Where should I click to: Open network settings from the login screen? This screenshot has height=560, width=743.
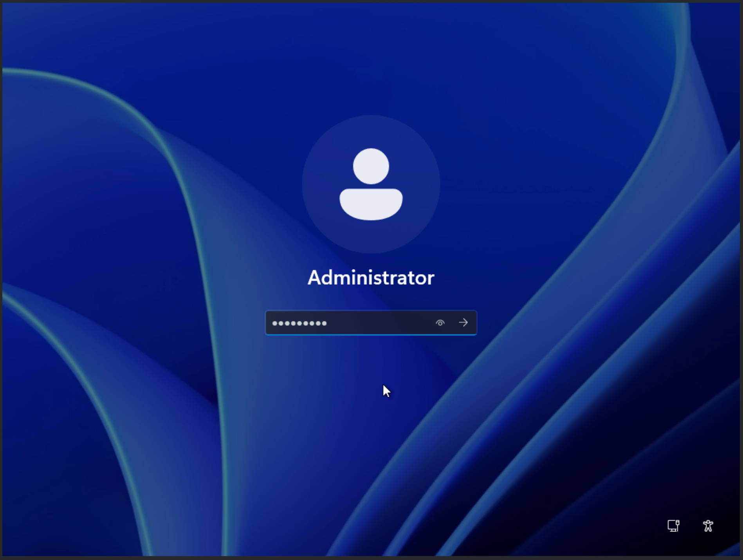[x=673, y=526]
